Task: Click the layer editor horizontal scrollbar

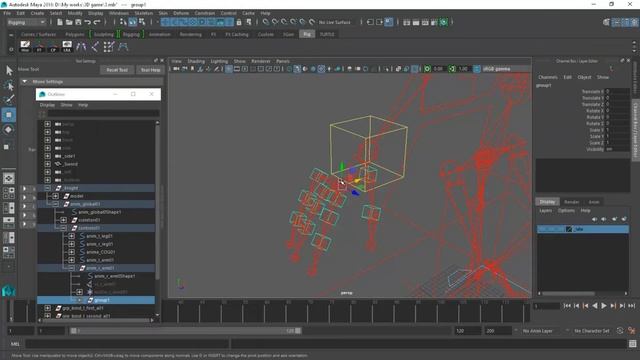Action: pyautogui.click(x=568, y=293)
